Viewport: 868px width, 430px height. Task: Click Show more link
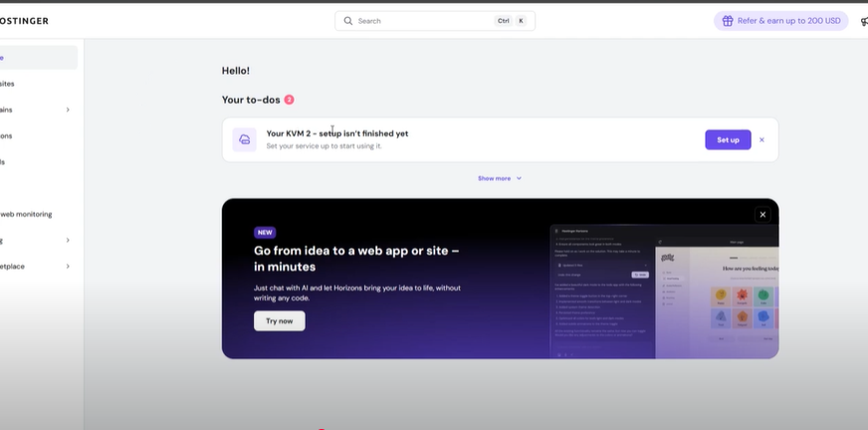(x=494, y=178)
